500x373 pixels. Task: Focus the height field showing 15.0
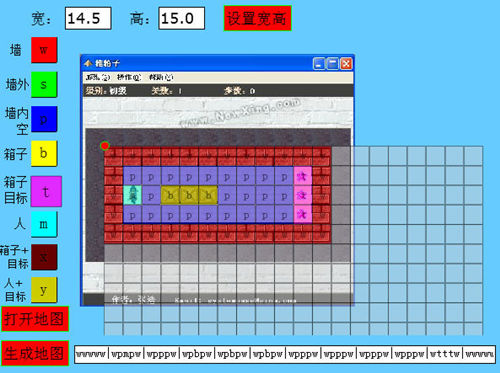pos(182,18)
